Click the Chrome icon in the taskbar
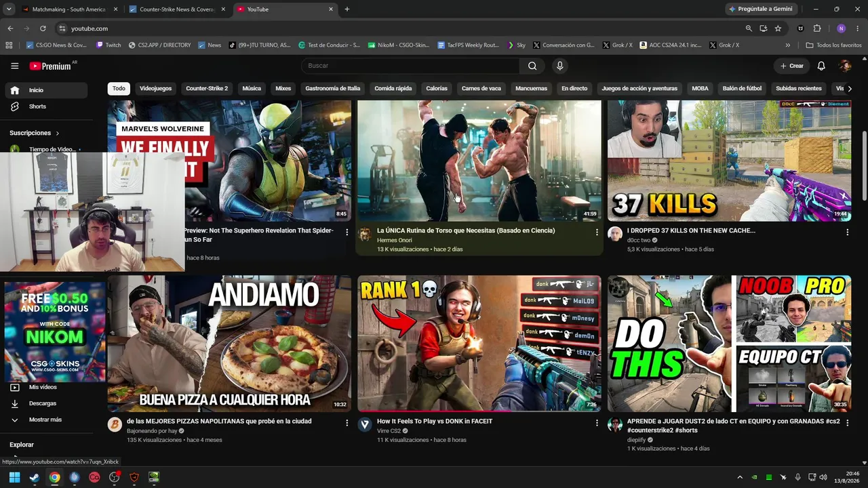868x488 pixels. point(54,477)
